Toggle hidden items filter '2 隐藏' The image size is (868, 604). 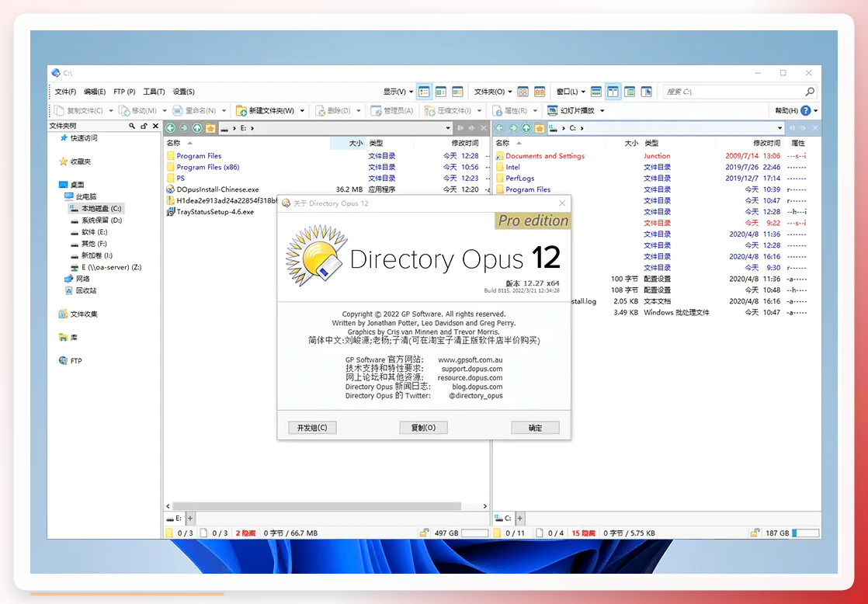(x=246, y=533)
